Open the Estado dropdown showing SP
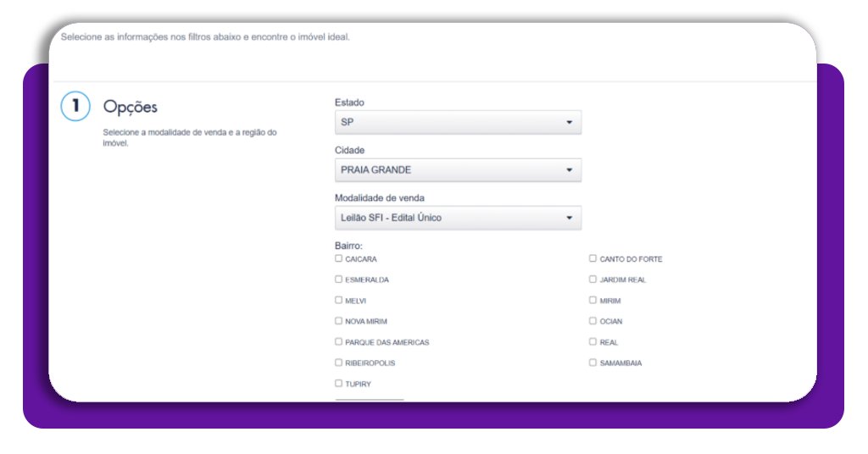This screenshot has height=454, width=868. click(458, 122)
